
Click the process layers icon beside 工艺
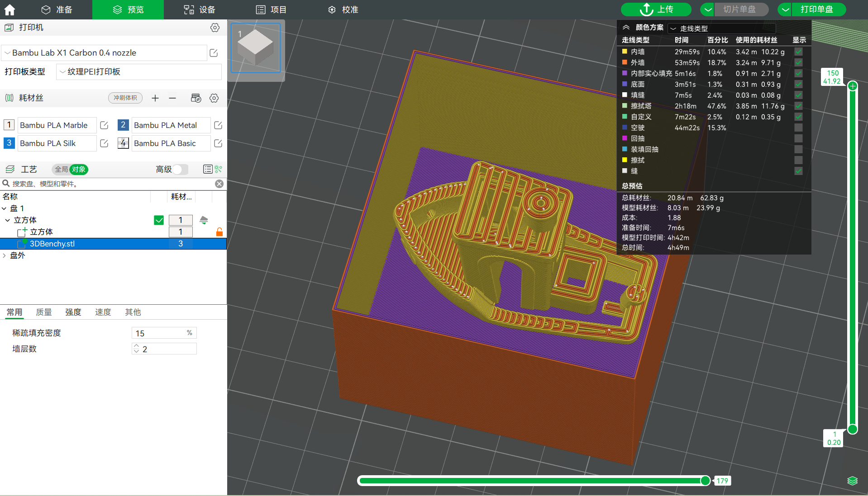[10, 169]
